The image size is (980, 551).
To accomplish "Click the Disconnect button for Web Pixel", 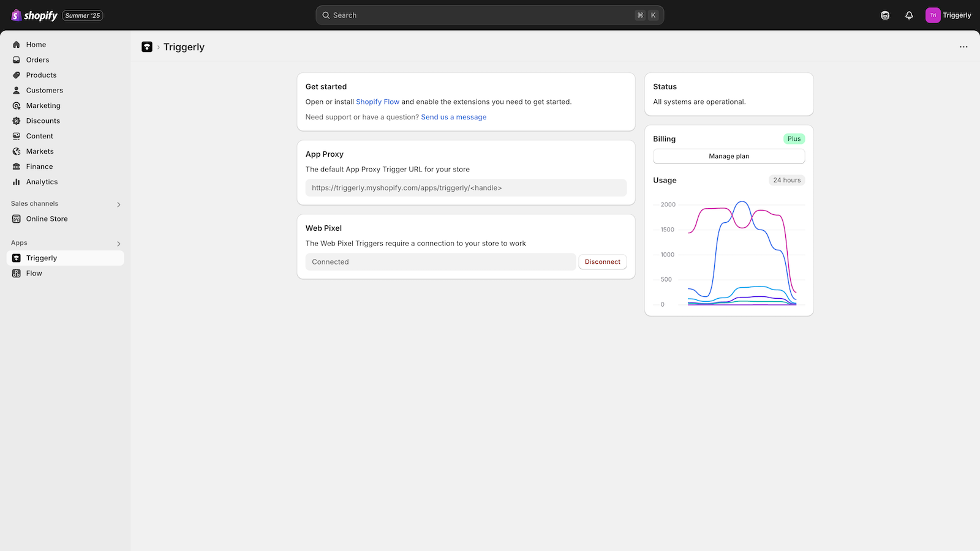I will (x=603, y=262).
